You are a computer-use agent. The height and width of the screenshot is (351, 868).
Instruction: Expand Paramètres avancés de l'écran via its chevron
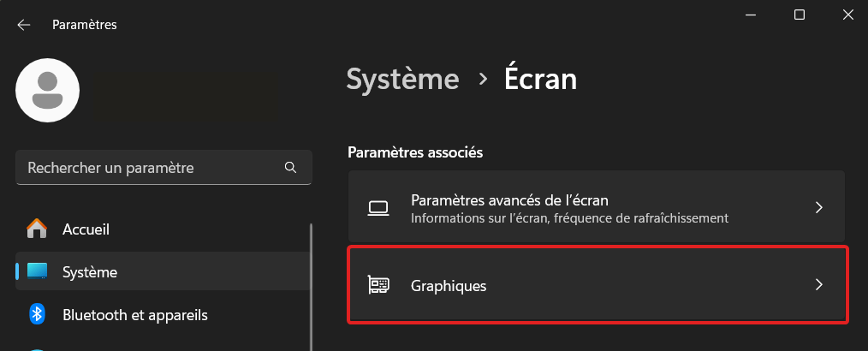[819, 208]
